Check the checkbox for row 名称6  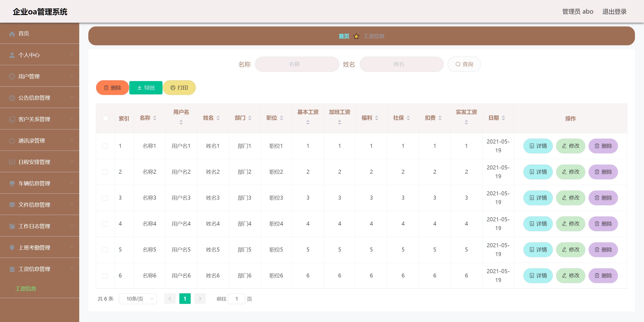105,276
